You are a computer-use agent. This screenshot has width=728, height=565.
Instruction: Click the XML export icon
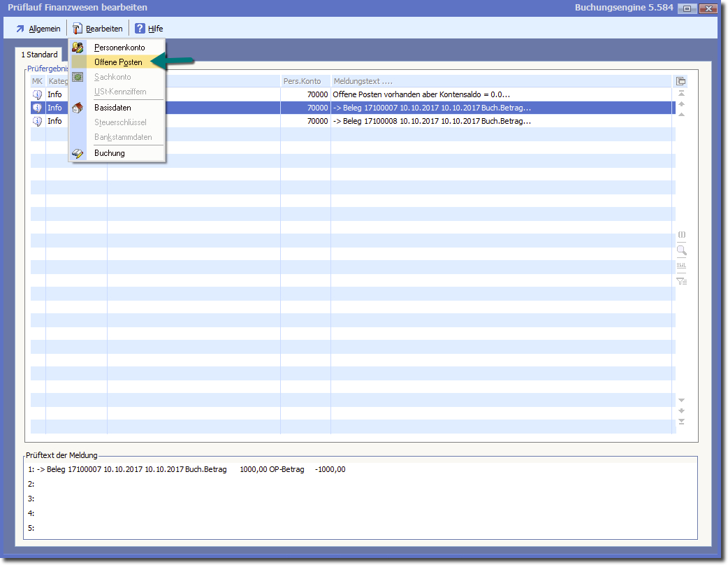(681, 266)
